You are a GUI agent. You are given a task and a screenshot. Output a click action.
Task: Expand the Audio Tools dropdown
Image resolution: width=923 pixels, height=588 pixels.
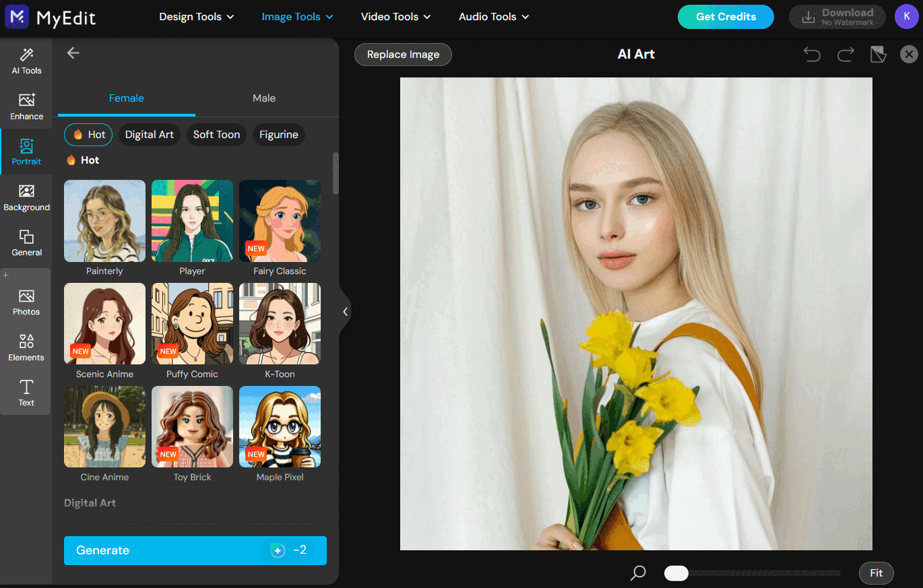(493, 16)
